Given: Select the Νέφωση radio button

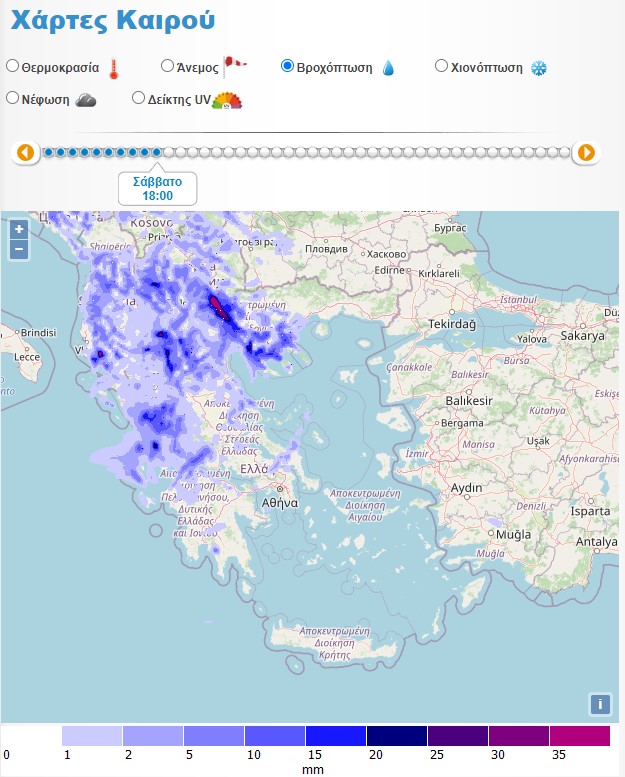Looking at the screenshot, I should coord(12,98).
